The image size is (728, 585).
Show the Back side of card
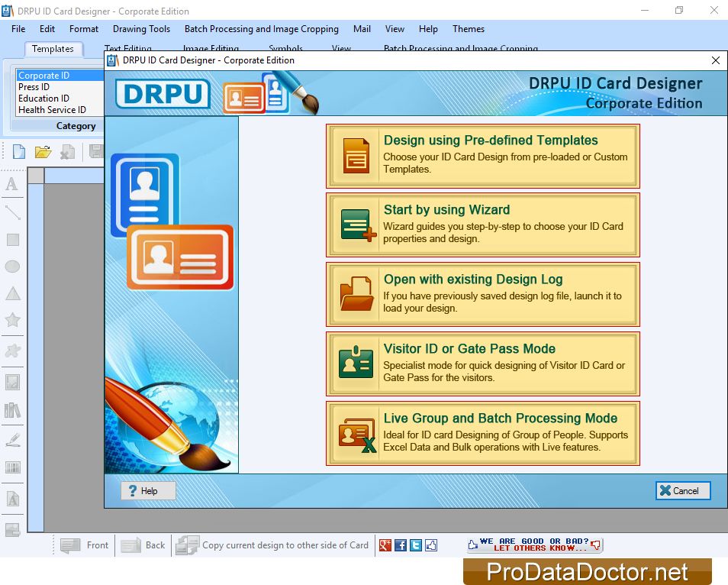tap(143, 545)
